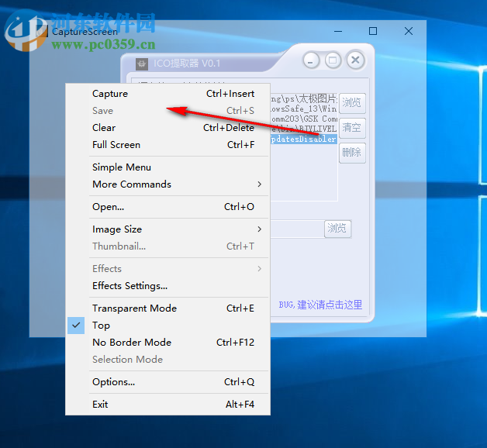Screen dimensions: 487x448
Task: Open Effects Settings...
Action: click(168, 286)
